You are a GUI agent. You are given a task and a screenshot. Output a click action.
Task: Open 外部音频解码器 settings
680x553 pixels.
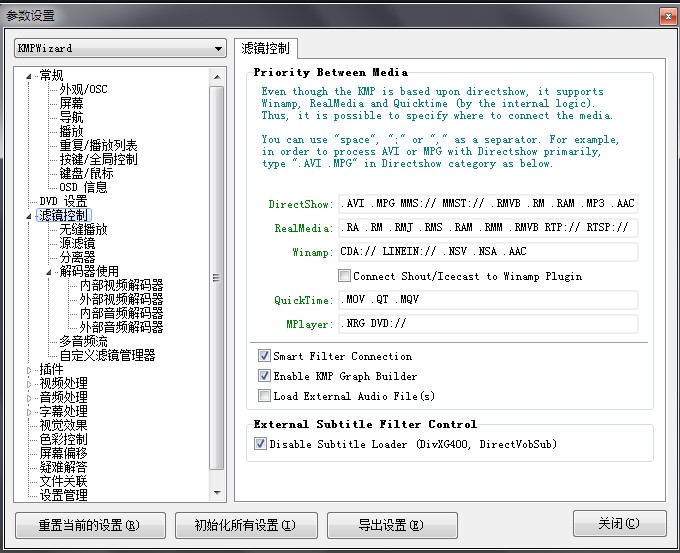click(121, 327)
